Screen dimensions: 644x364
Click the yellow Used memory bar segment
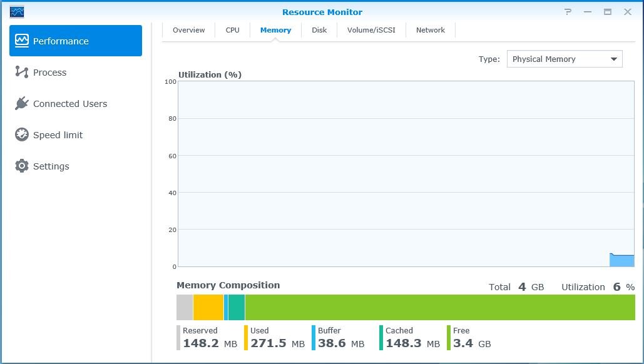point(208,308)
